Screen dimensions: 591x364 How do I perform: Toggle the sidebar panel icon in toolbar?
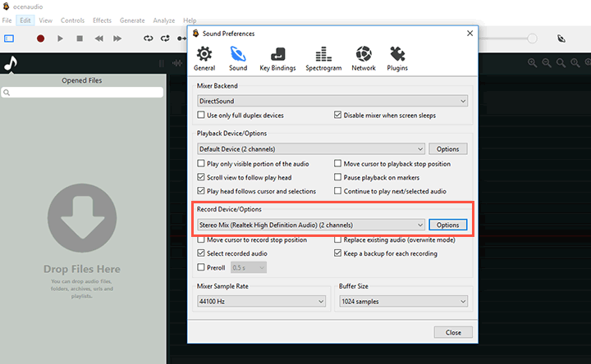tap(9, 39)
